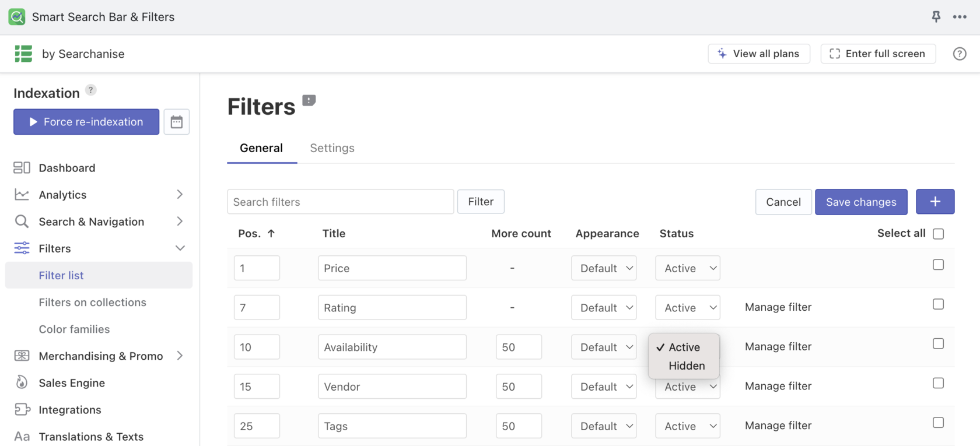Expand the Analytics sidebar section

(179, 195)
